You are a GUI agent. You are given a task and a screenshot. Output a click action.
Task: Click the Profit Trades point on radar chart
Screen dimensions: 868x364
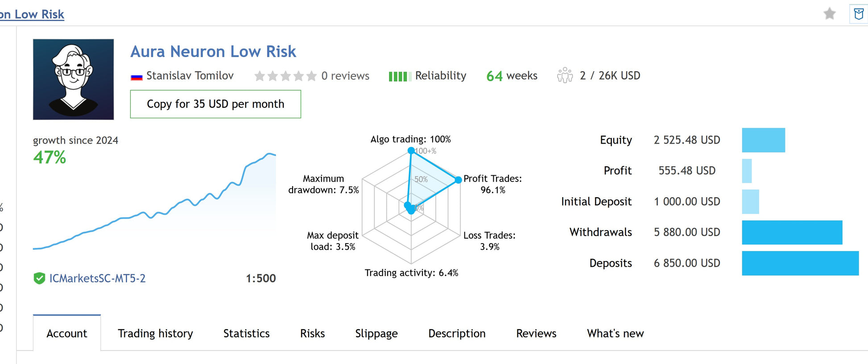point(458,180)
